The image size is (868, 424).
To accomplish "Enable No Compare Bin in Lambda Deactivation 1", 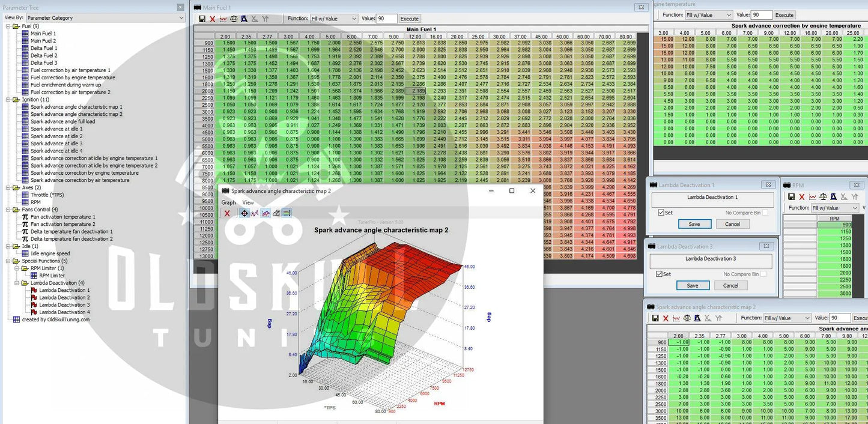I will point(765,213).
